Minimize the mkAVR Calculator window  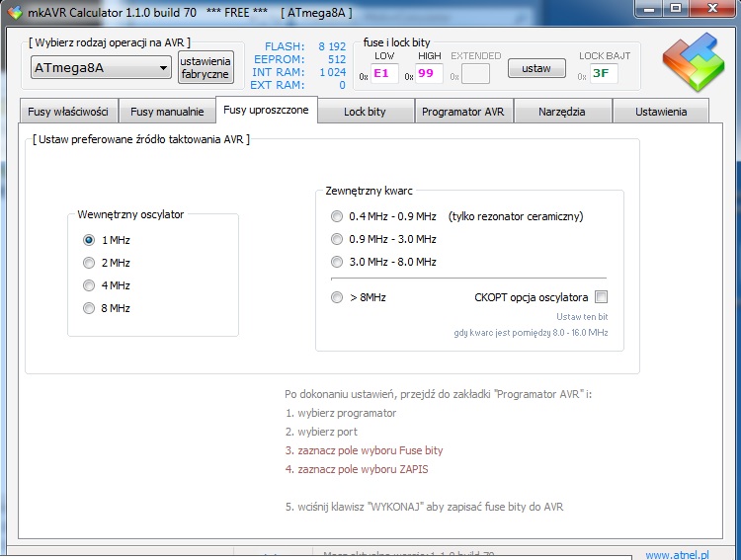[649, 9]
